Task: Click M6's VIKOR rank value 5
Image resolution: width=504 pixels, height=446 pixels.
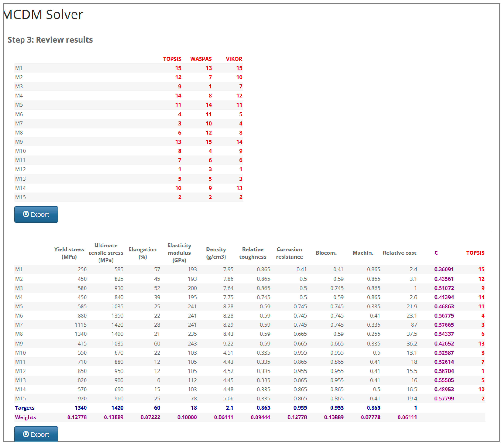Action: pyautogui.click(x=241, y=114)
